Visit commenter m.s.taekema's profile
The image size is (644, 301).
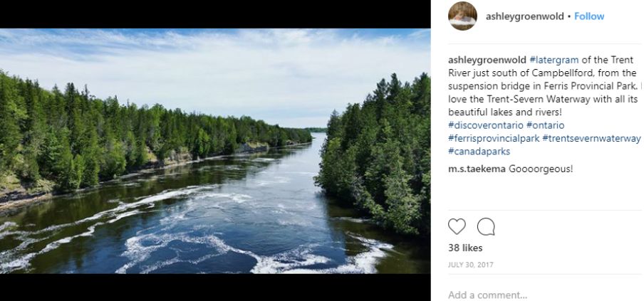477,169
